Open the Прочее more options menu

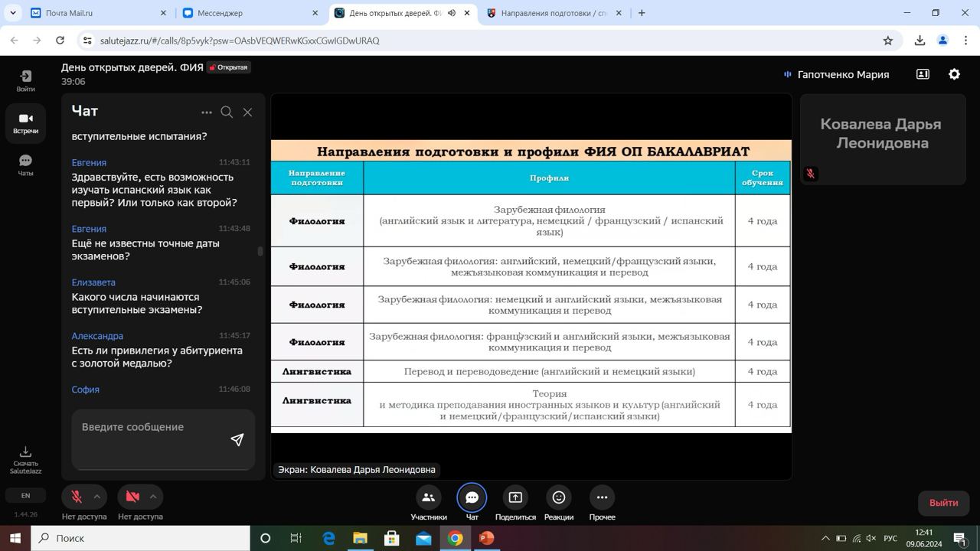pos(603,504)
